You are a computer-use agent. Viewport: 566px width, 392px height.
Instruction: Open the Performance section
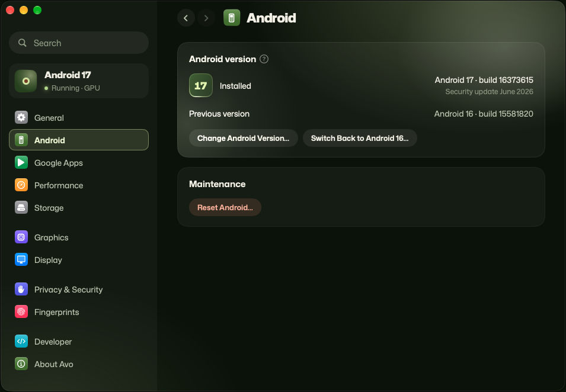tap(79, 185)
